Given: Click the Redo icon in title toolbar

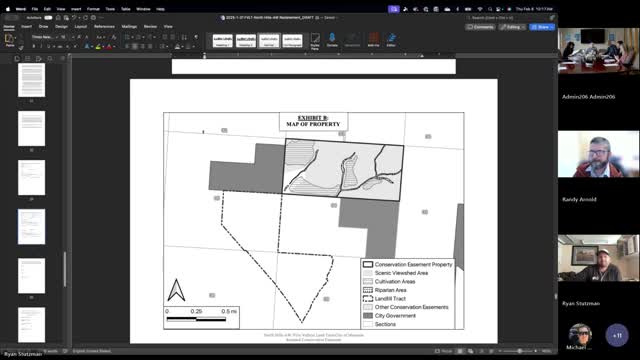Looking at the screenshot, I should [x=85, y=18].
